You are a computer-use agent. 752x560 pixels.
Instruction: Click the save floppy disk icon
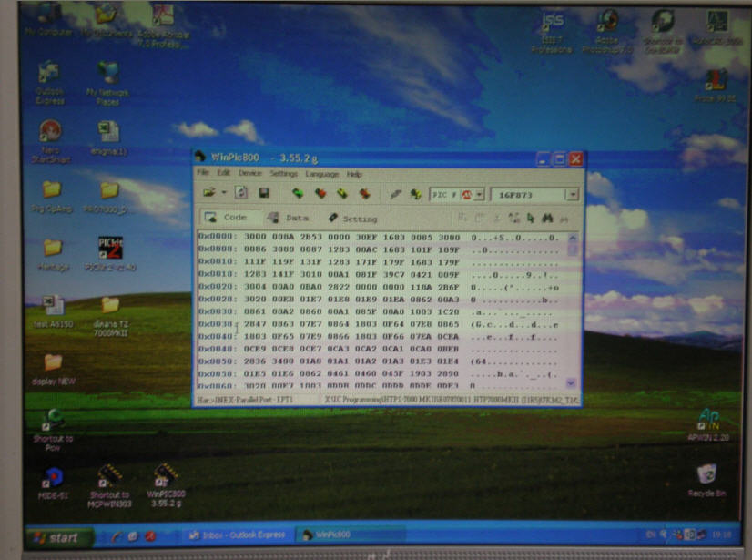[x=264, y=193]
